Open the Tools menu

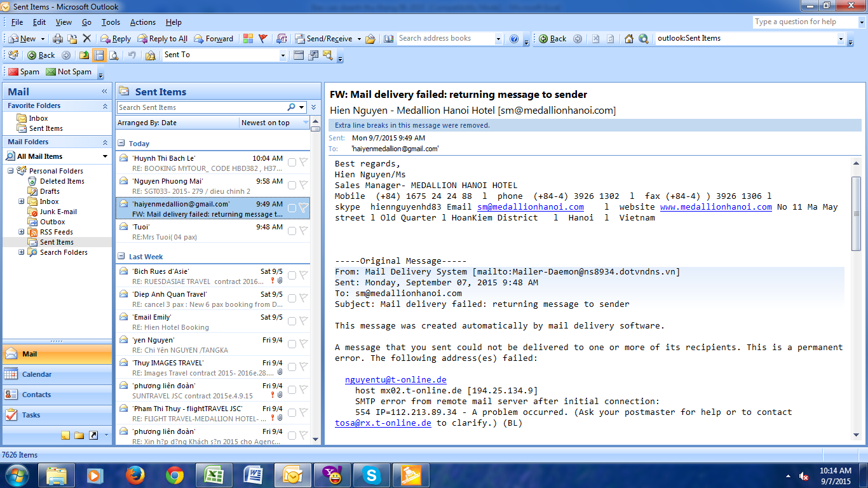(x=111, y=22)
